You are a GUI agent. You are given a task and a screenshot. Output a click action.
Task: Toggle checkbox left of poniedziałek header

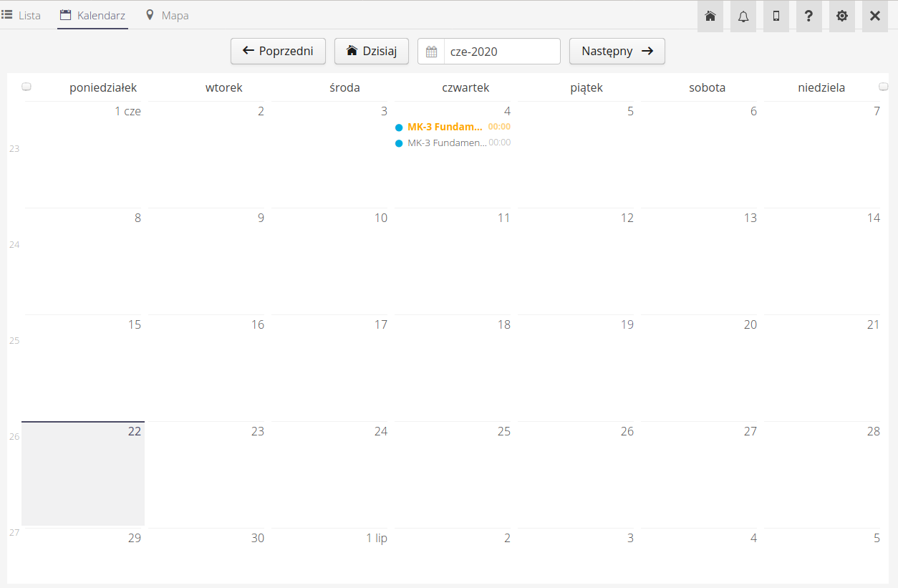26,87
